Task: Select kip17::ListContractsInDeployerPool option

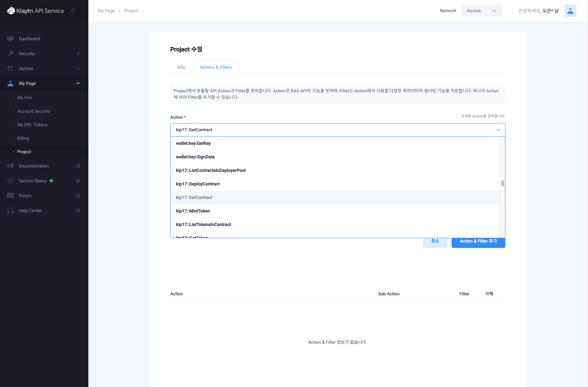Action: [x=335, y=170]
